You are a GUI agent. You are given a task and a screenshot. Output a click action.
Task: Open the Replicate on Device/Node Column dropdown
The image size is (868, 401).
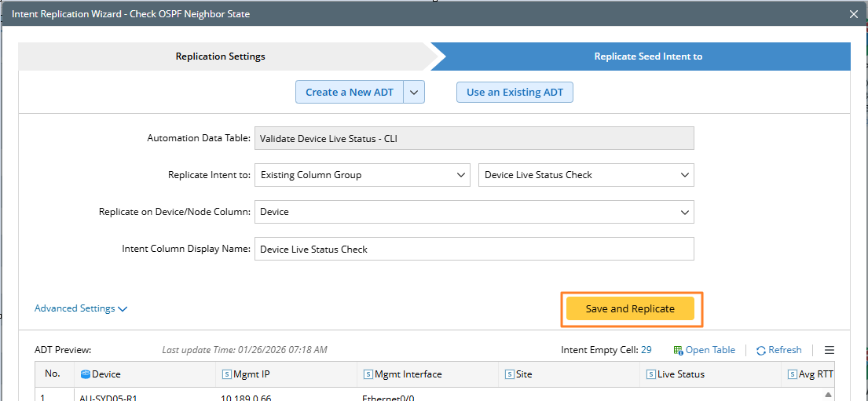(474, 212)
